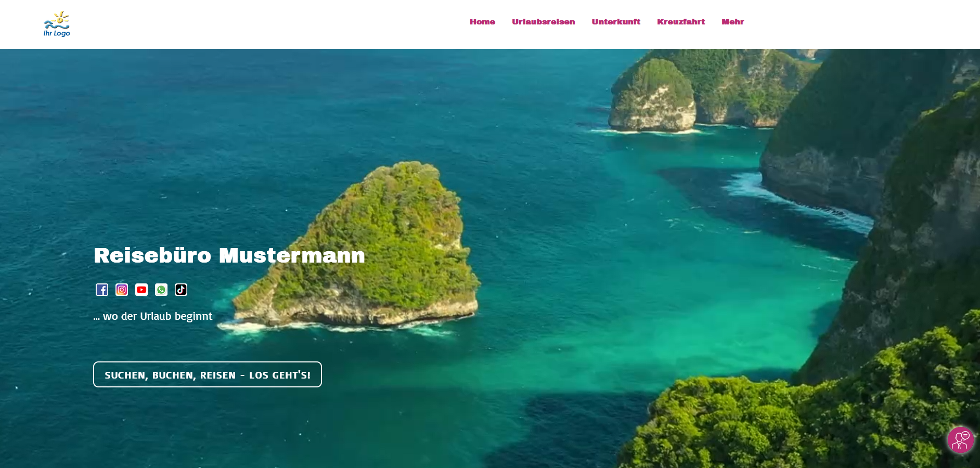Go to the Home menu item
The width and height of the screenshot is (980, 468).
coord(482,22)
